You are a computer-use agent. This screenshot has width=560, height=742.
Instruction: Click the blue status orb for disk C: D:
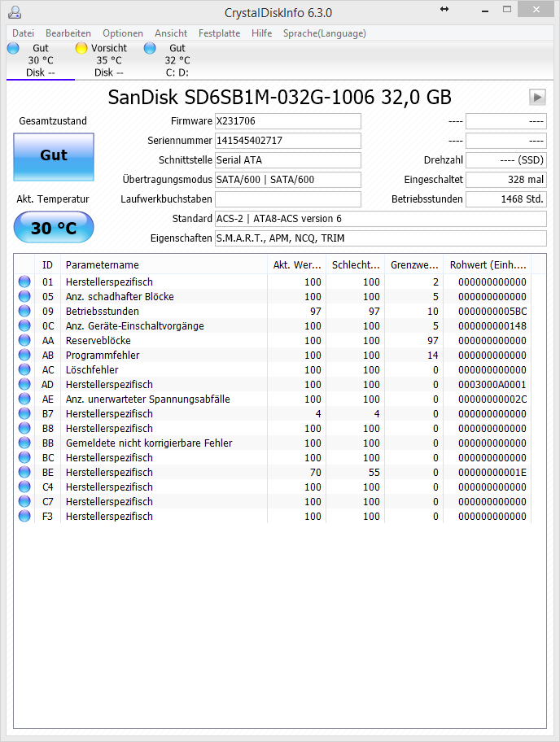(x=150, y=48)
